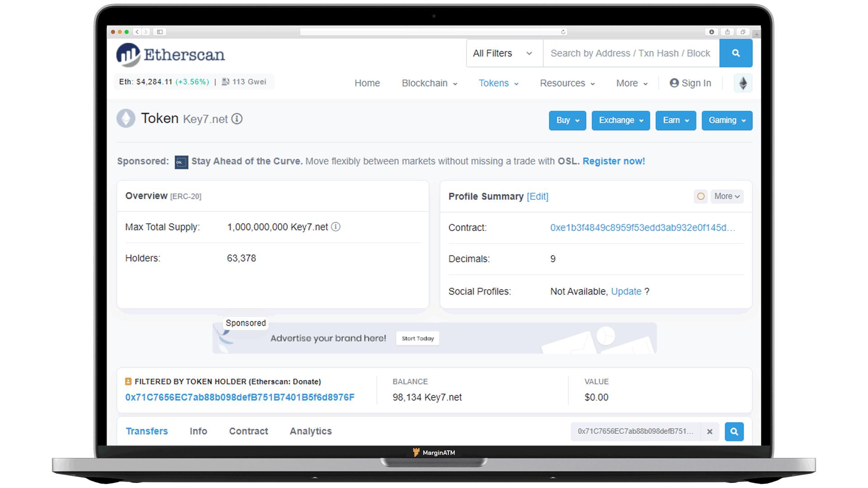Image resolution: width=868 pixels, height=488 pixels.
Task: Click the Holders count 63,378
Action: pos(241,258)
